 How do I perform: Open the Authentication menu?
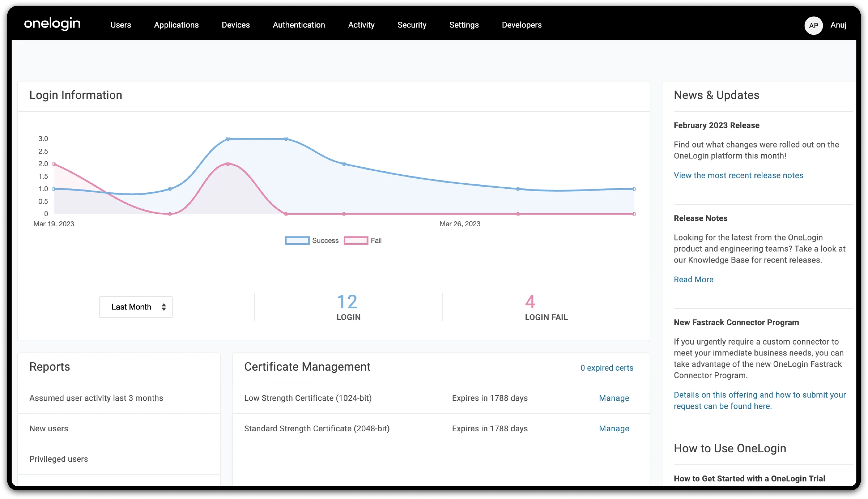[x=299, y=25]
